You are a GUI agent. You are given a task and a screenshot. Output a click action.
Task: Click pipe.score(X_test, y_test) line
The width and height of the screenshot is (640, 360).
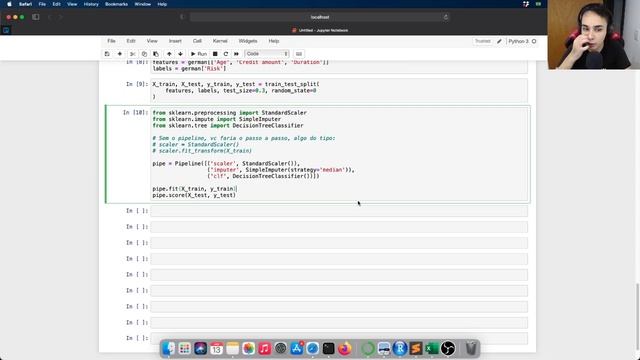(x=194, y=195)
